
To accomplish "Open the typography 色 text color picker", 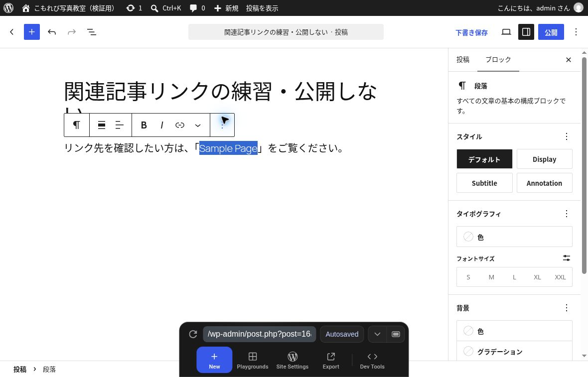I will coord(514,237).
